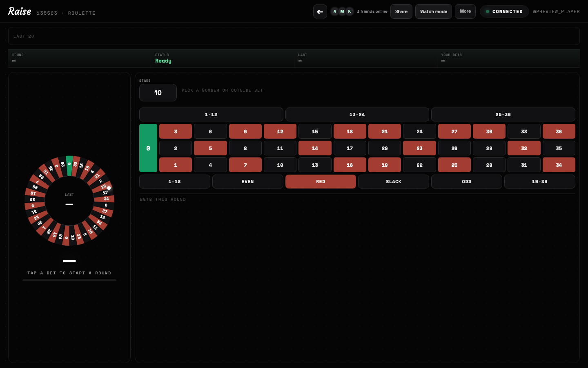Viewport: 588px width, 368px height.
Task: Open the More menu
Action: click(x=465, y=11)
